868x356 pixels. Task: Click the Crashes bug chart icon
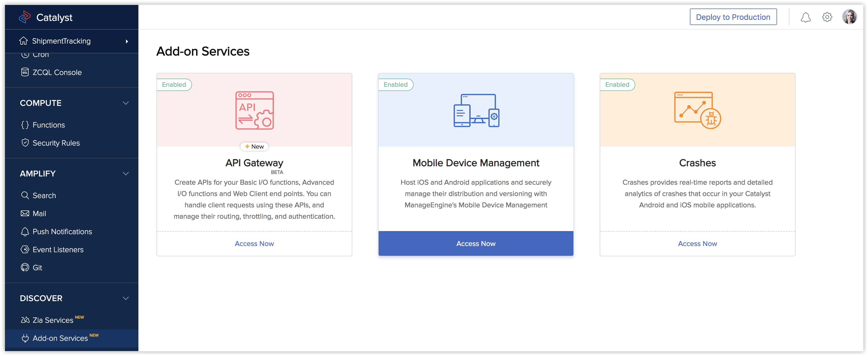tap(697, 111)
